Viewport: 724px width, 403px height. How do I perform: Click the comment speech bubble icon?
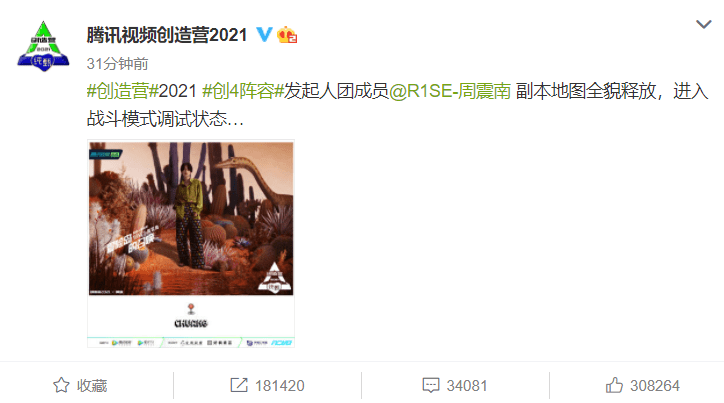click(x=431, y=385)
